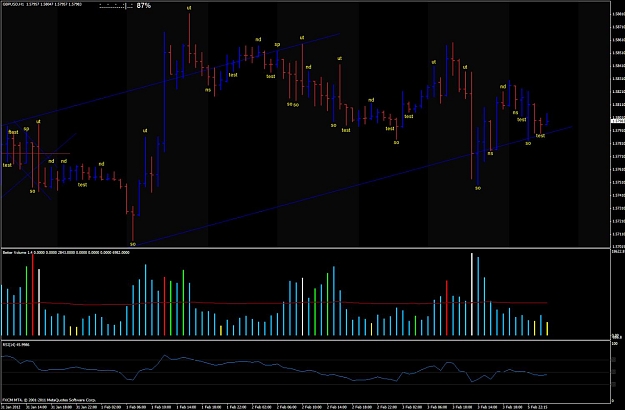Select the red moving average line in the volume pane
Image resolution: width=625 pixels, height=410 pixels.
[274, 304]
